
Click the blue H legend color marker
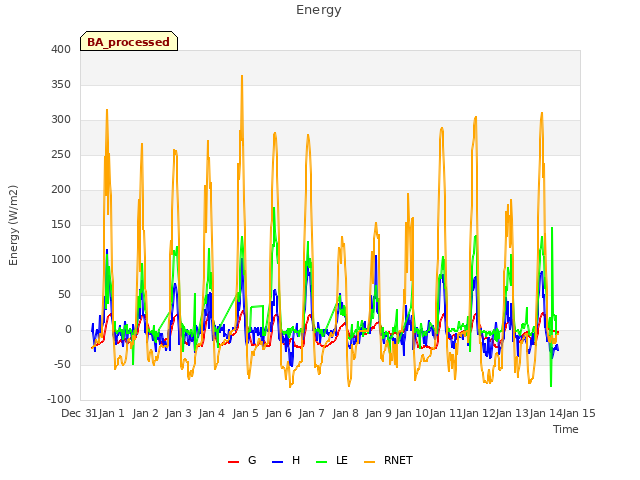pyautogui.click(x=277, y=462)
